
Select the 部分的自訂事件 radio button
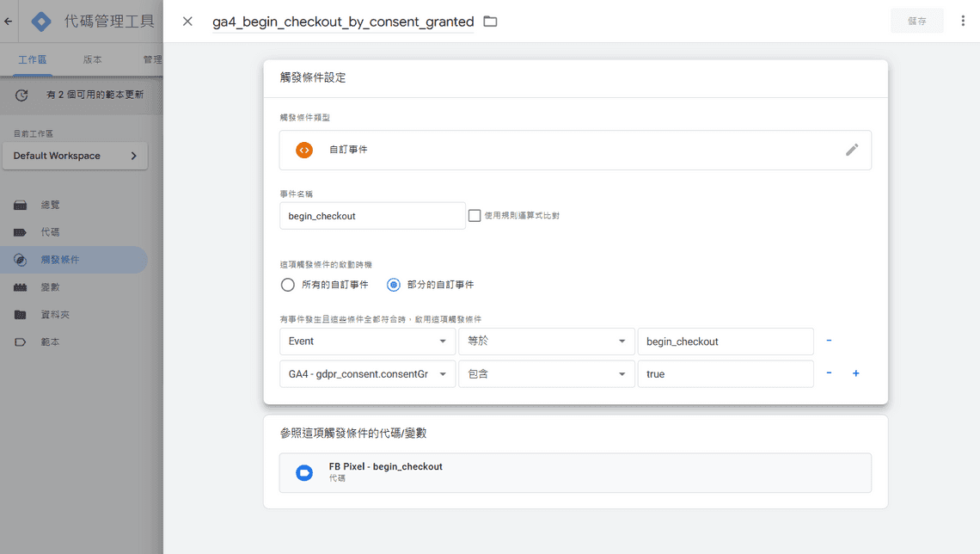pyautogui.click(x=393, y=284)
